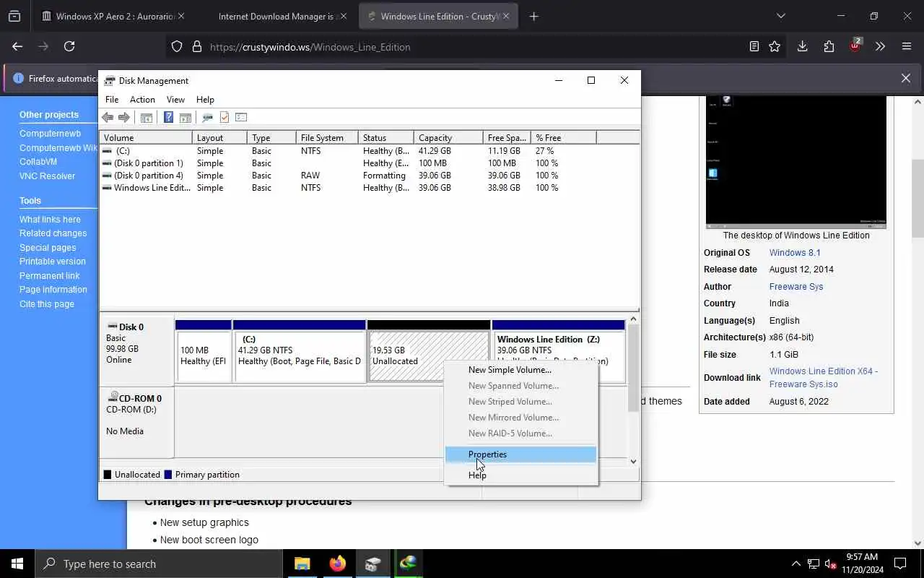Click the Firefox icon in the taskbar
Viewport: 924px width, 578px height.
coord(337,564)
